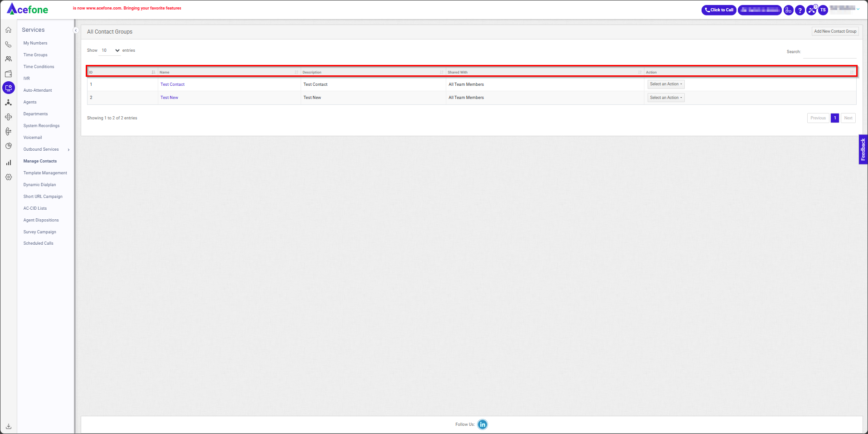Open Short URL Campaign menu item

(x=43, y=197)
